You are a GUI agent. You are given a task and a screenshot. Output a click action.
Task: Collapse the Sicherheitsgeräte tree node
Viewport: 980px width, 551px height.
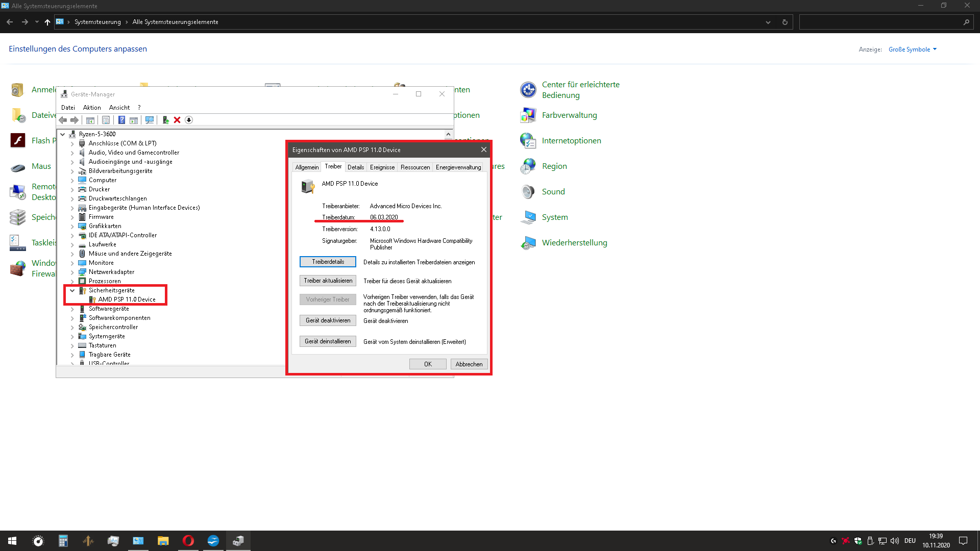tap(72, 290)
